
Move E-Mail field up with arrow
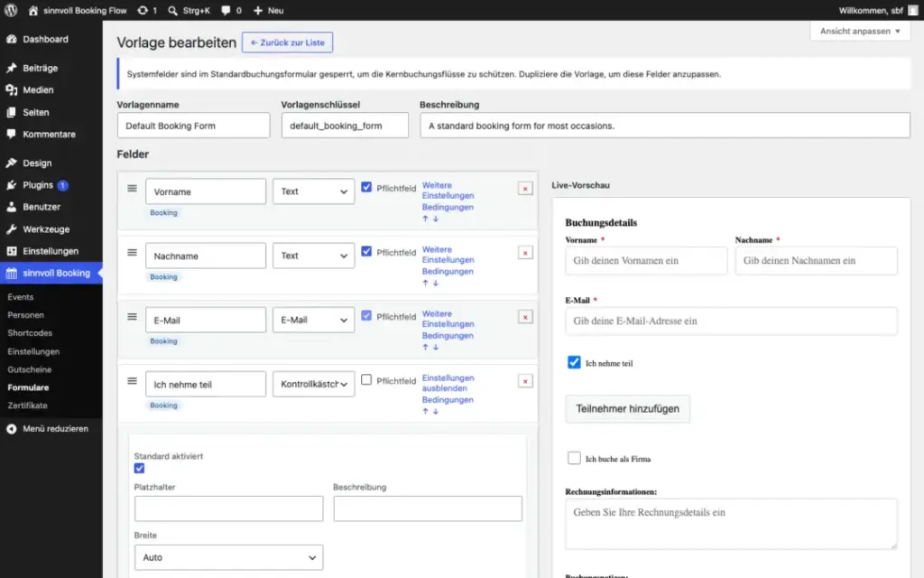[x=425, y=347]
